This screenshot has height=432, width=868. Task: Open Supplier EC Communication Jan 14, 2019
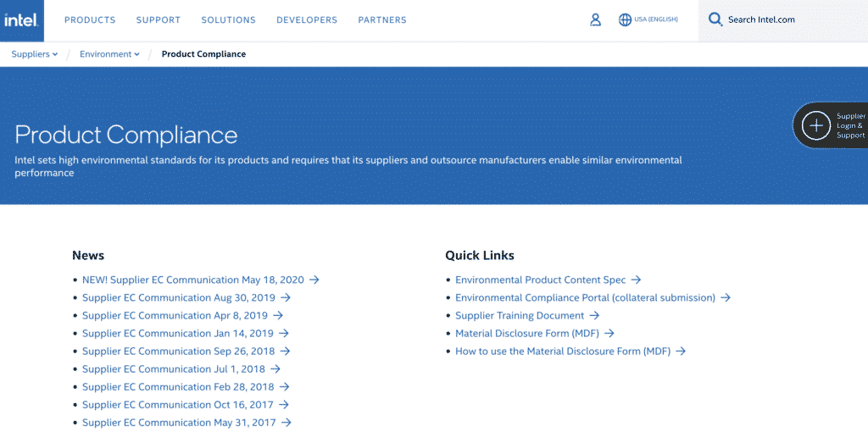coord(178,333)
